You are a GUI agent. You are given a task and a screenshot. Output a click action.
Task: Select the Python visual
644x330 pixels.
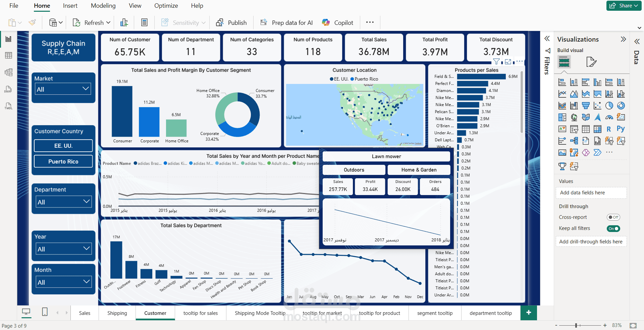pos(621,129)
